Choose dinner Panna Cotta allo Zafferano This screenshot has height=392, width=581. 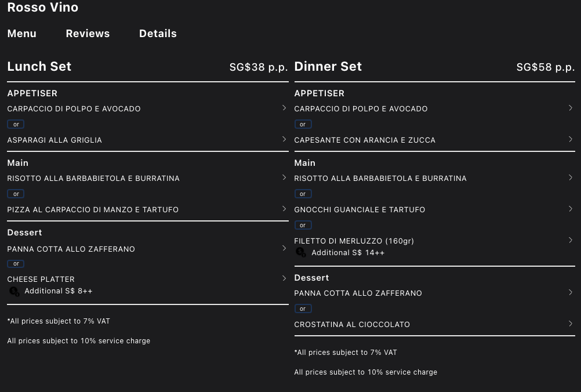[358, 293]
